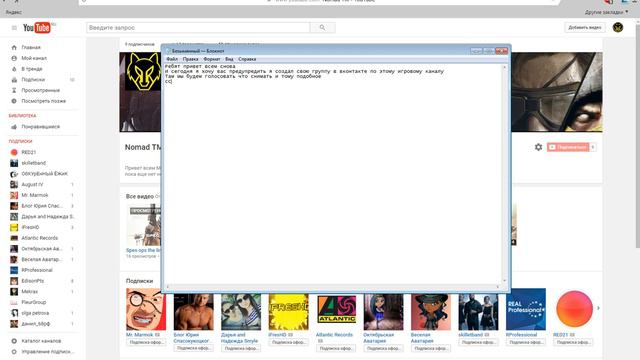Click Все видео section heading
The image size is (640, 360).
(140, 196)
